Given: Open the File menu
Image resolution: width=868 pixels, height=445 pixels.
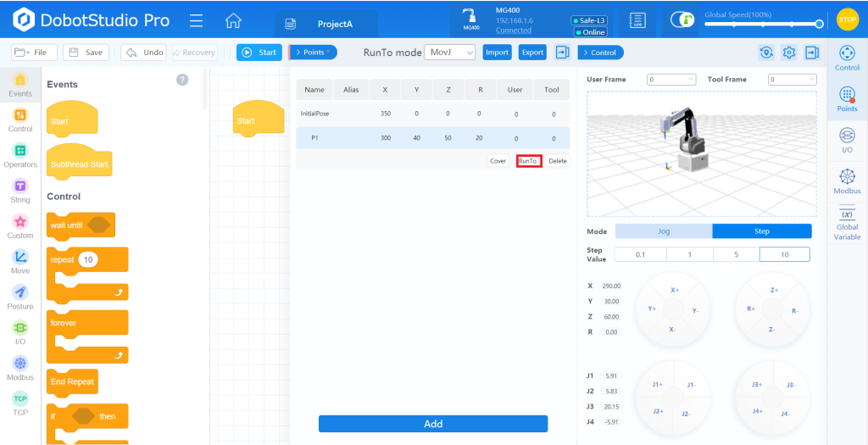Looking at the screenshot, I should pyautogui.click(x=34, y=53).
